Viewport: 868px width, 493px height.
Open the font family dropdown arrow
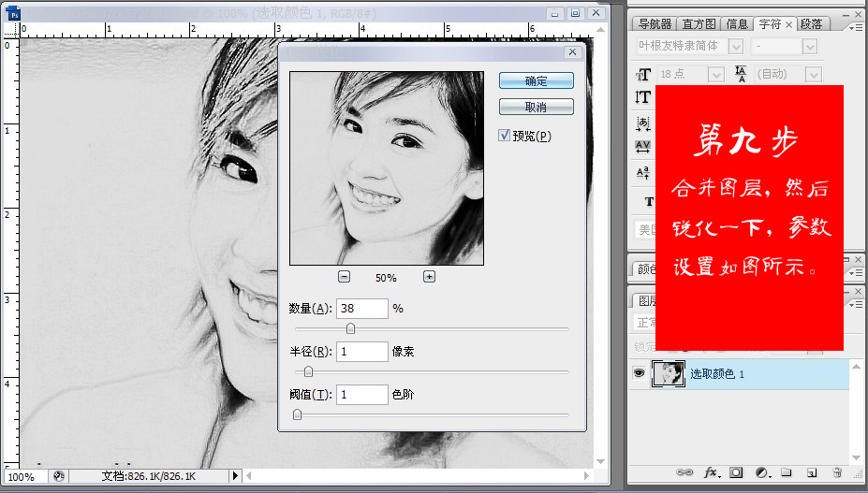(736, 47)
